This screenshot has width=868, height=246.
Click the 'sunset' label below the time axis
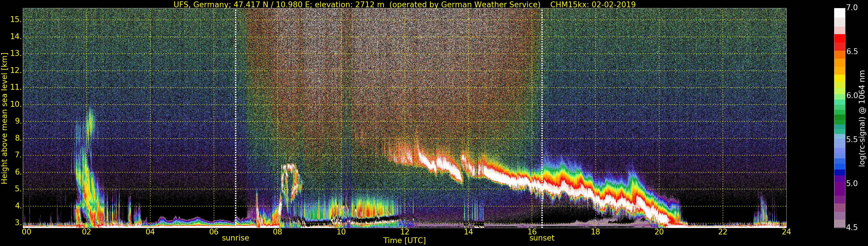point(542,238)
